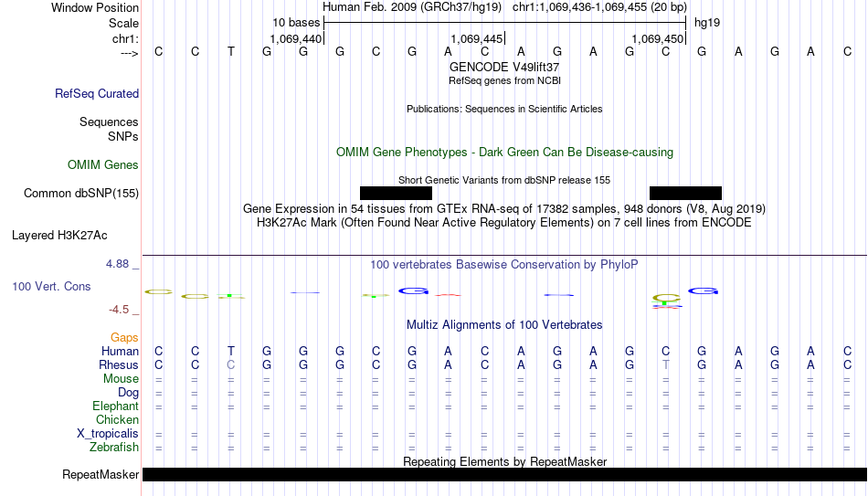Open the OMIM Genes track label
Screen dimensions: 868x496
(x=103, y=165)
